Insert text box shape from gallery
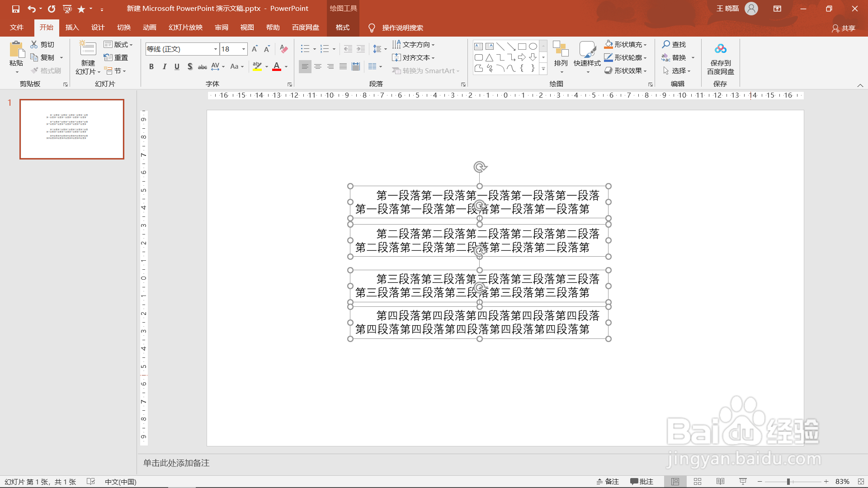 click(x=478, y=46)
